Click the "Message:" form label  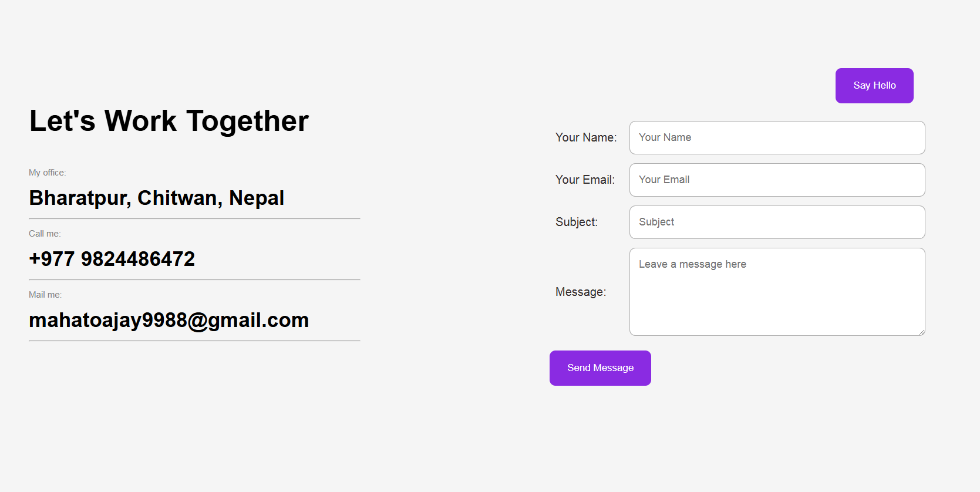click(581, 292)
